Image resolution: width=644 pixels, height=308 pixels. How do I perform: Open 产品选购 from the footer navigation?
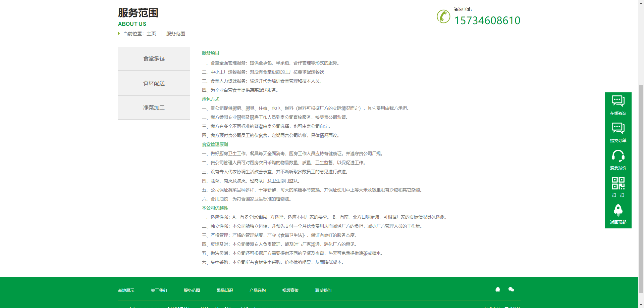click(258, 291)
